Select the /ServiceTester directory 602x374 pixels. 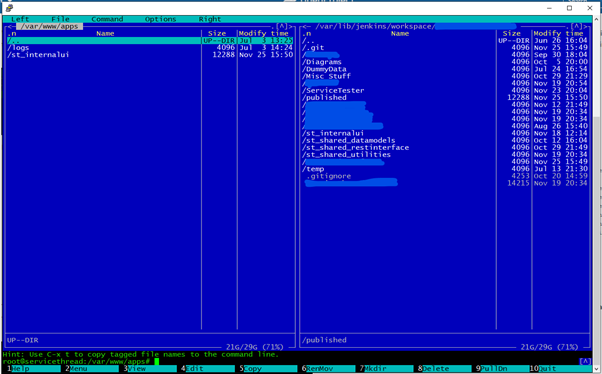[x=445, y=91]
